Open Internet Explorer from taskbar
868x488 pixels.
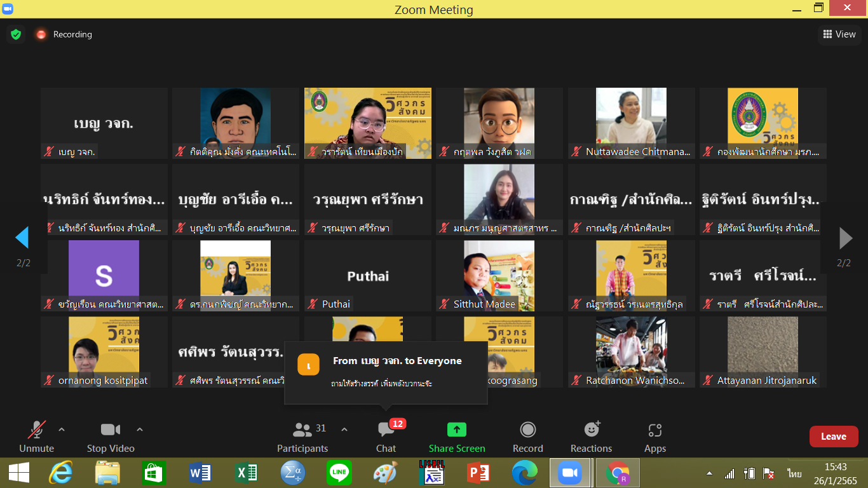pyautogui.click(x=62, y=473)
